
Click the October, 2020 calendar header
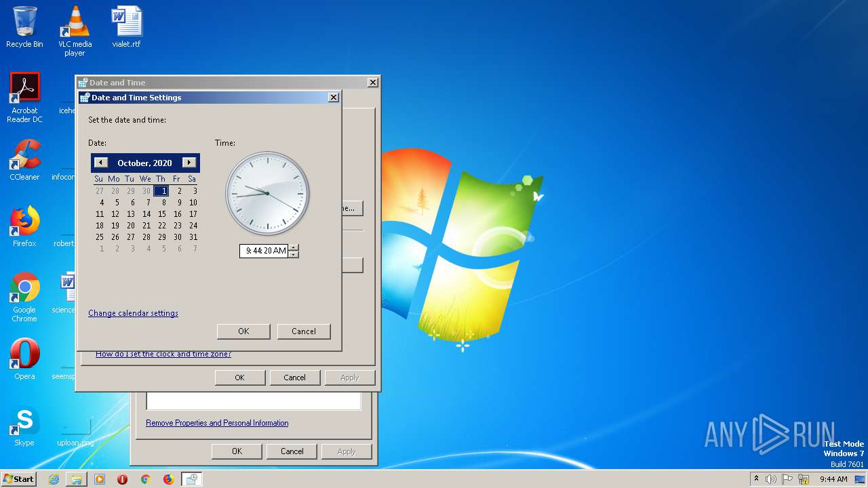(x=144, y=163)
